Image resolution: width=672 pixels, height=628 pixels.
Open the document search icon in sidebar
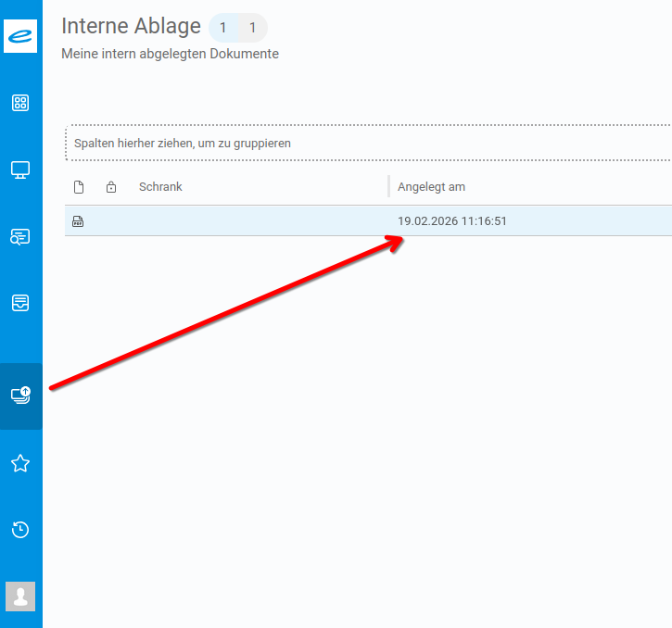tap(20, 236)
